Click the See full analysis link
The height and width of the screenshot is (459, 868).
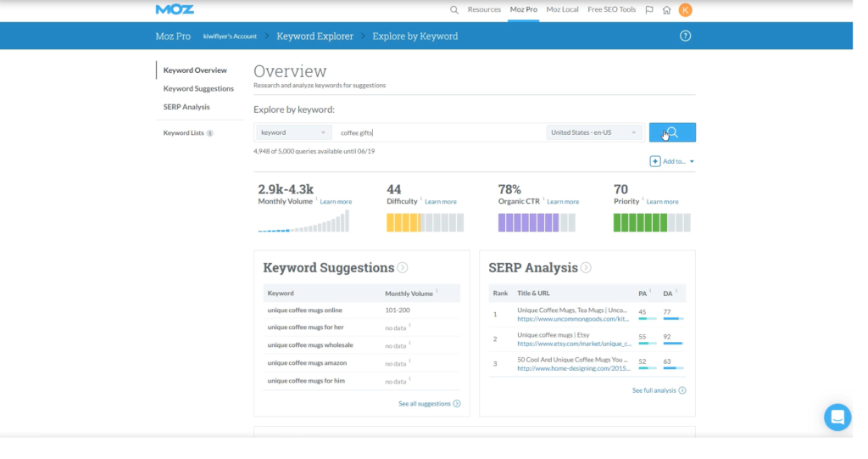(x=654, y=390)
